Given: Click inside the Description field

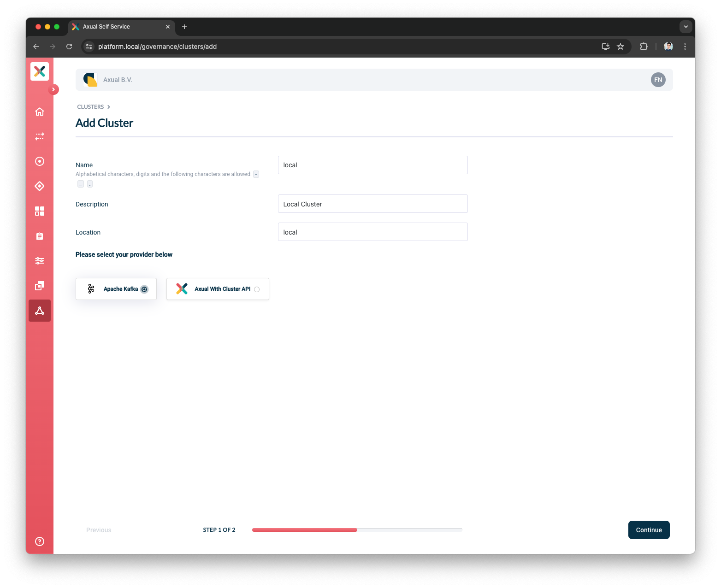Looking at the screenshot, I should tap(372, 204).
